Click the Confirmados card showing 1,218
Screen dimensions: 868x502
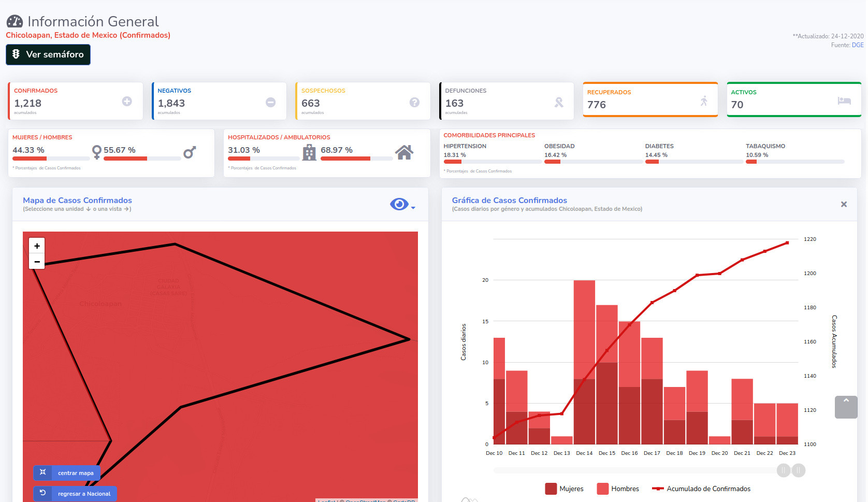coord(76,101)
